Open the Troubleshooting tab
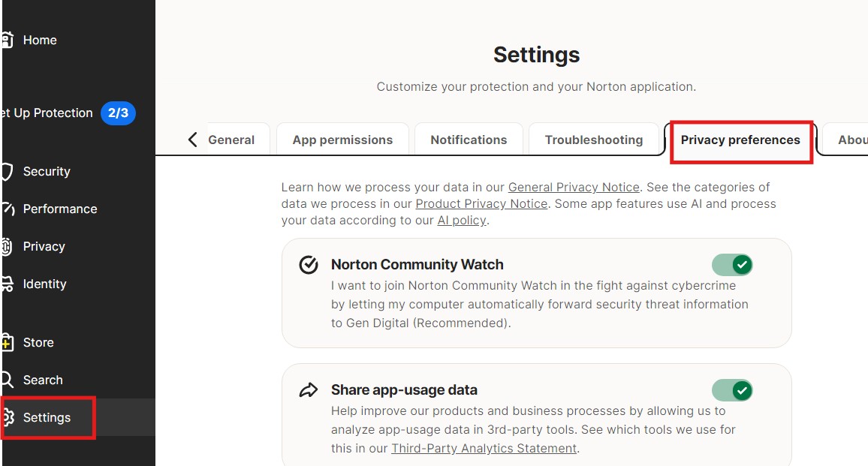Screen dimensions: 868x466 (593, 140)
